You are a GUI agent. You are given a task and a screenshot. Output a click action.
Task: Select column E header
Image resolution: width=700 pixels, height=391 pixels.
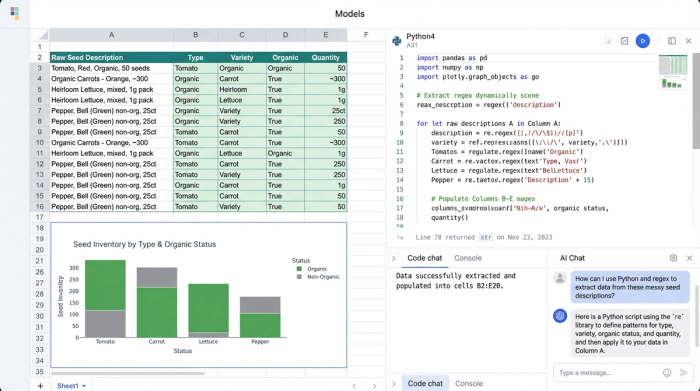(325, 35)
